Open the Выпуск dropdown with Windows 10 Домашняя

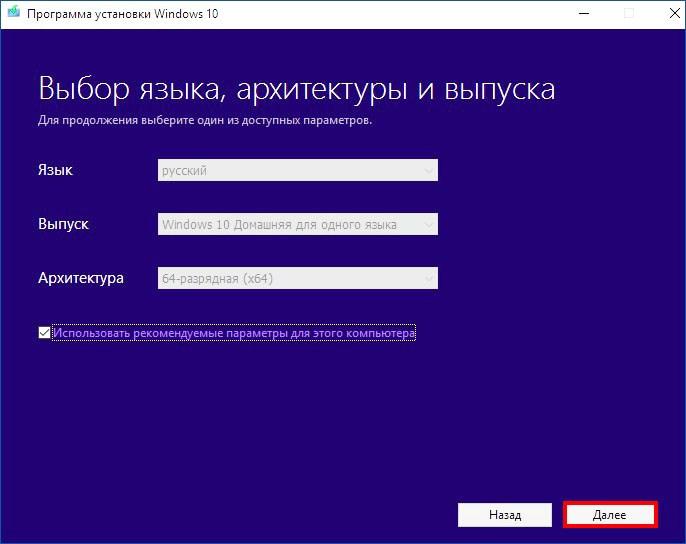pyautogui.click(x=298, y=224)
